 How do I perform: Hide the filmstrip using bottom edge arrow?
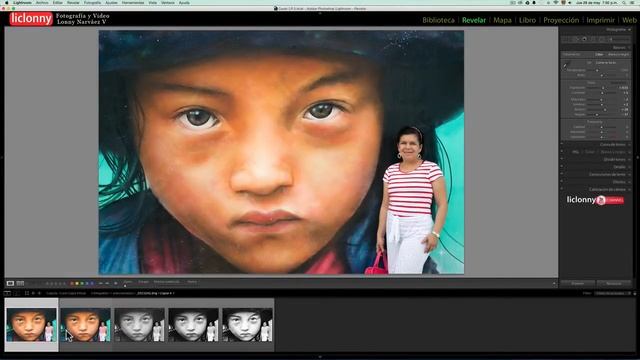[x=320, y=357]
